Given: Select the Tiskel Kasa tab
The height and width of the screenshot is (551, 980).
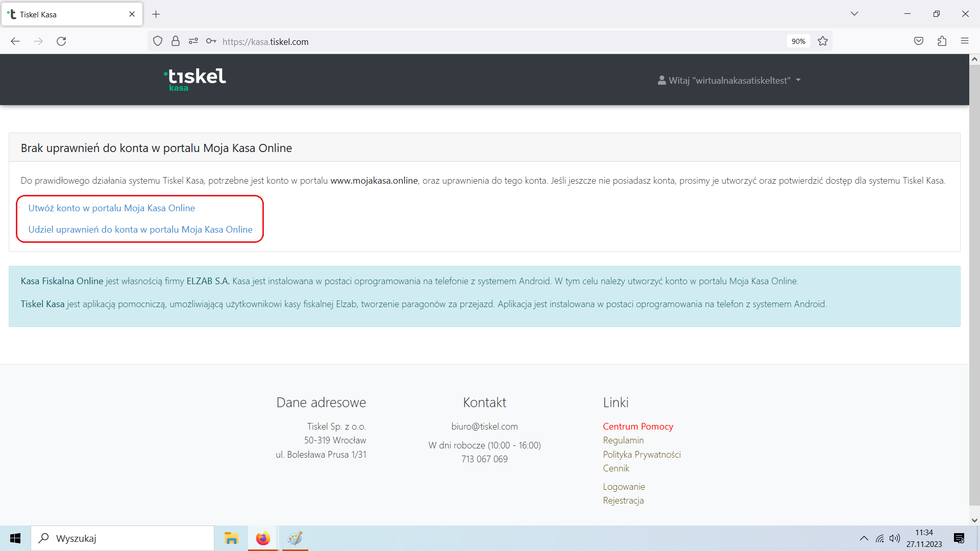Looking at the screenshot, I should tap(72, 14).
